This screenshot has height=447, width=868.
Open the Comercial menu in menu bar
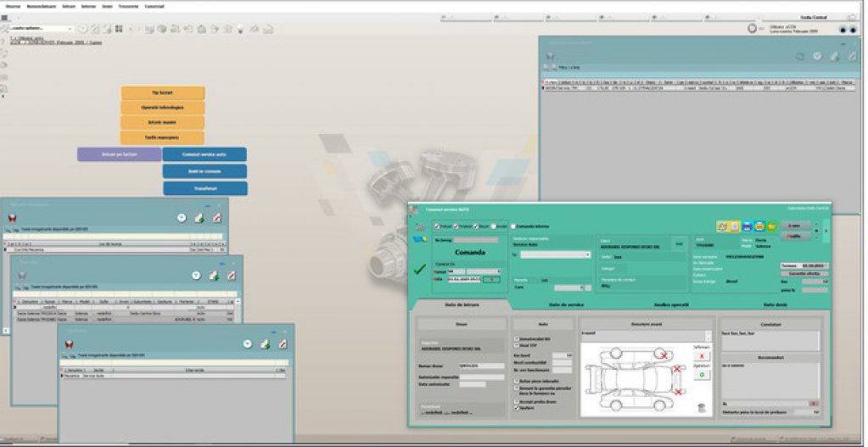tap(154, 6)
